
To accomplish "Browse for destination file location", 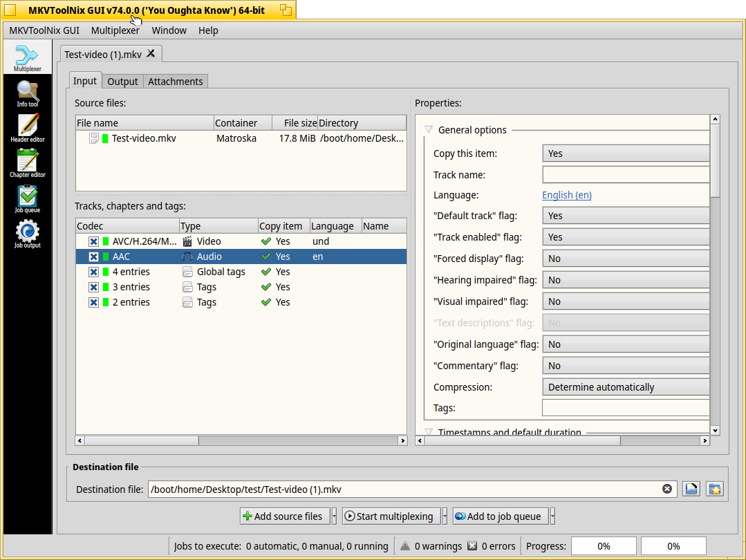I will pyautogui.click(x=691, y=489).
